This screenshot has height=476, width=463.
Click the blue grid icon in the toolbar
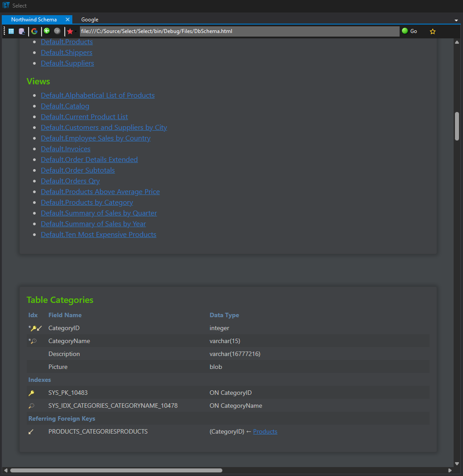pyautogui.click(x=11, y=31)
